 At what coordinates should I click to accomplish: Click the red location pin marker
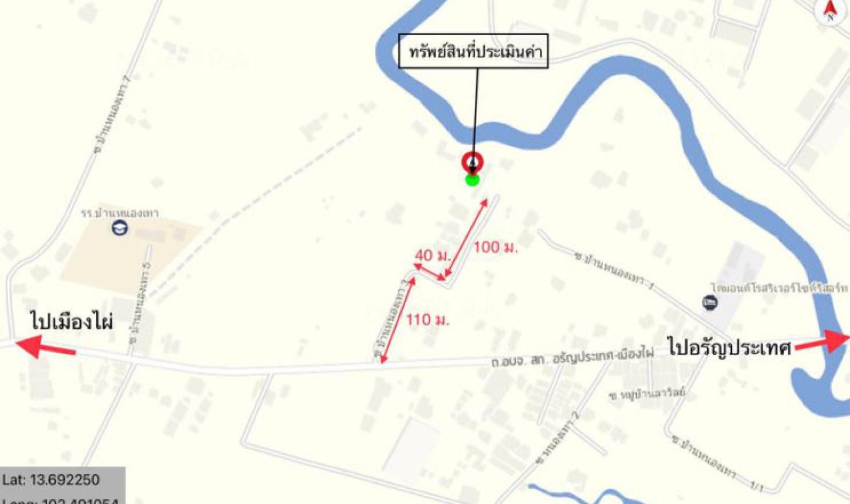472,162
